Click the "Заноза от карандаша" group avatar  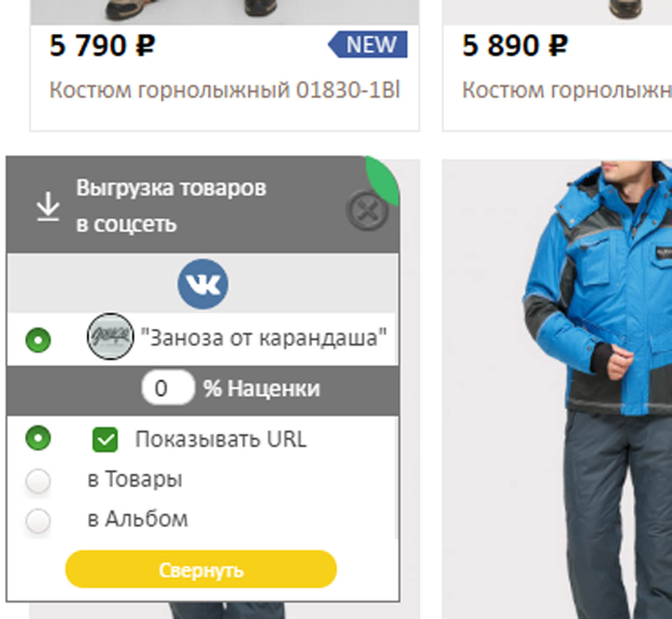(110, 336)
